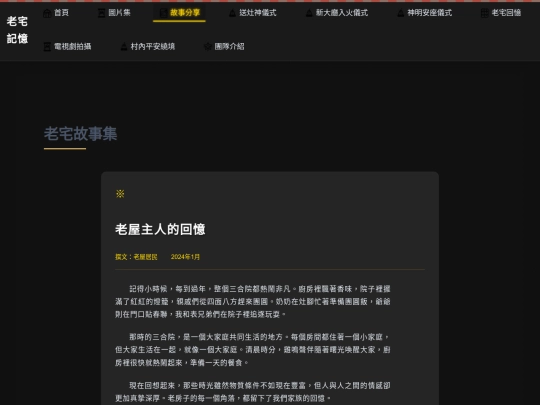Screen dimensions: 540x405
Task: Click the paragraph starting 記得小時候
Action: (x=253, y=301)
